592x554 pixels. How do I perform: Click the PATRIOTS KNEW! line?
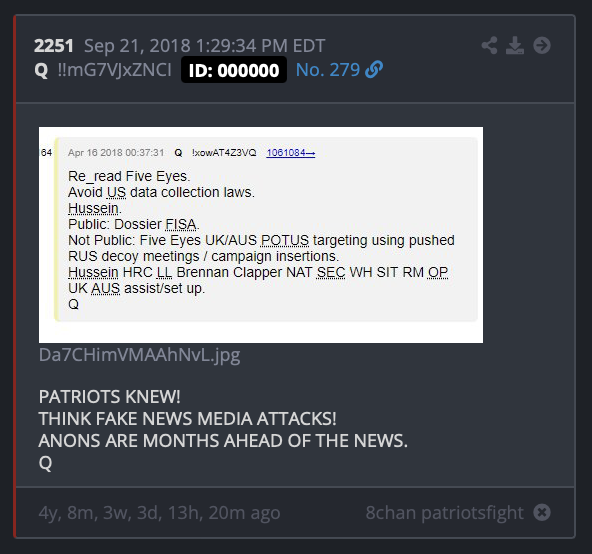click(x=109, y=397)
